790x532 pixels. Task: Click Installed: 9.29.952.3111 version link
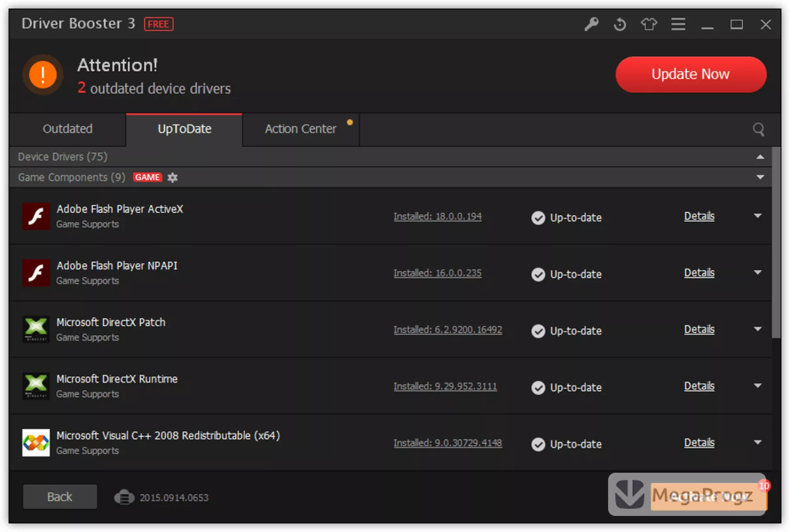click(445, 386)
